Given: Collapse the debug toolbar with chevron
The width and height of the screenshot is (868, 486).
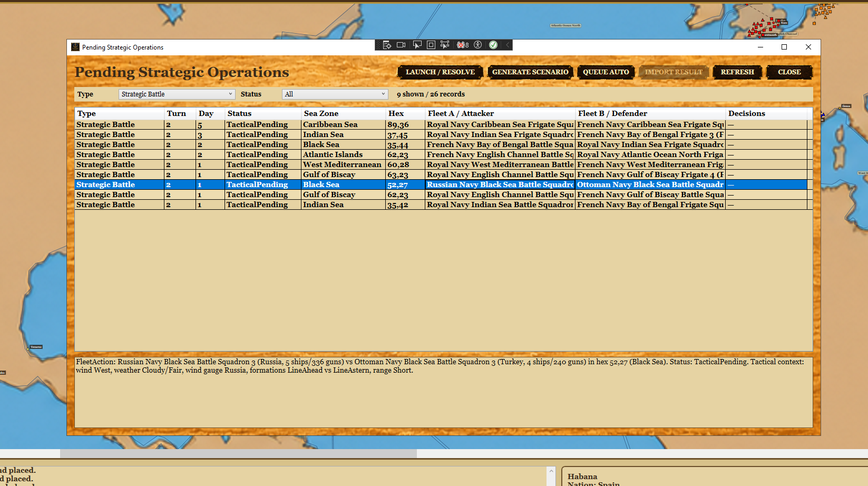Looking at the screenshot, I should (508, 45).
